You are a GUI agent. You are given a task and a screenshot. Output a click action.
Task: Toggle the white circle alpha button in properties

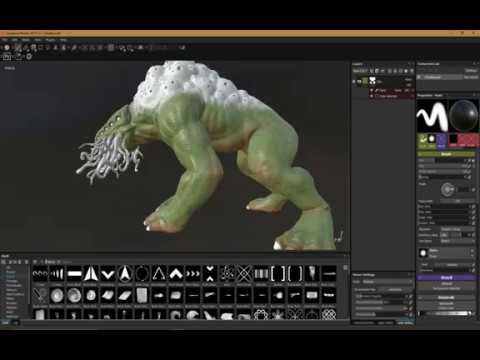pyautogui.click(x=432, y=139)
